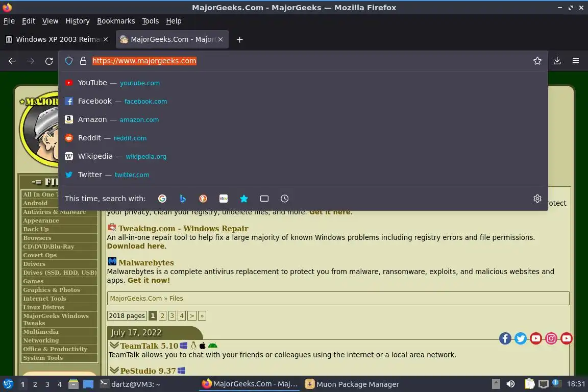Switch to virtual desktop 3
Image resolution: width=588 pixels, height=392 pixels.
[47, 384]
